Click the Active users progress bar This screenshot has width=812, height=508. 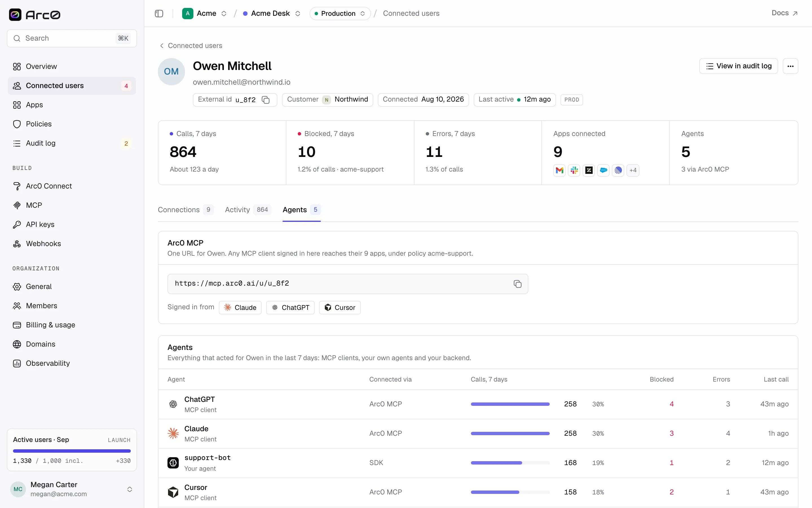click(72, 451)
